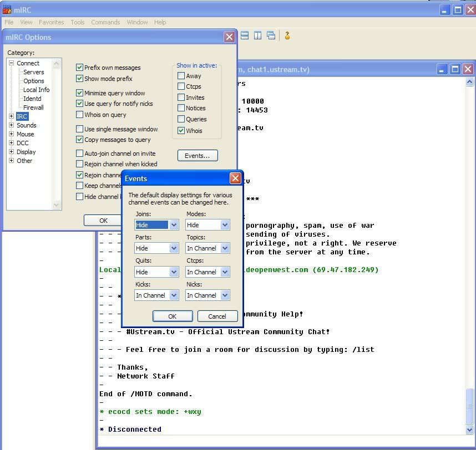Click the About mIRC question-mark icon
This screenshot has height=450, width=476.
(x=287, y=35)
